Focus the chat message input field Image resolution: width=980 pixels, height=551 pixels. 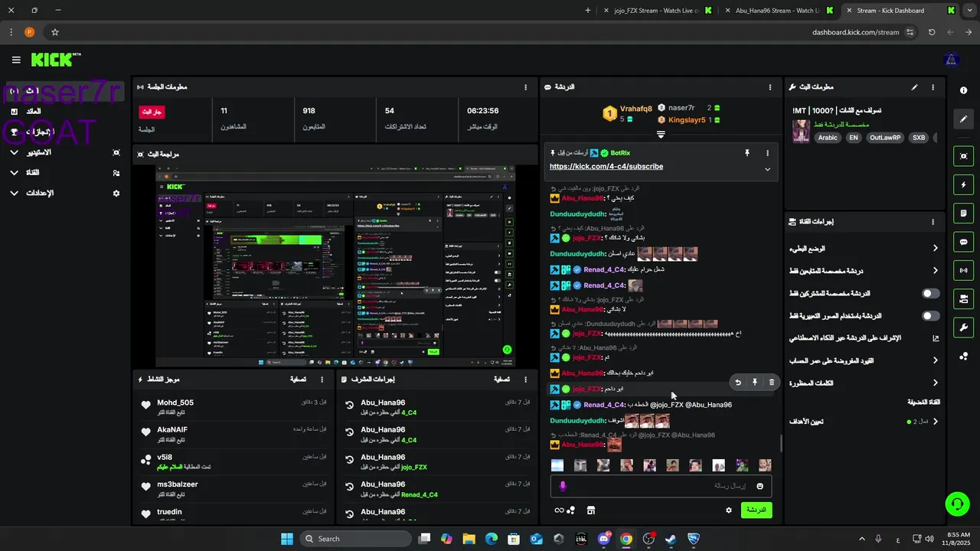661,486
